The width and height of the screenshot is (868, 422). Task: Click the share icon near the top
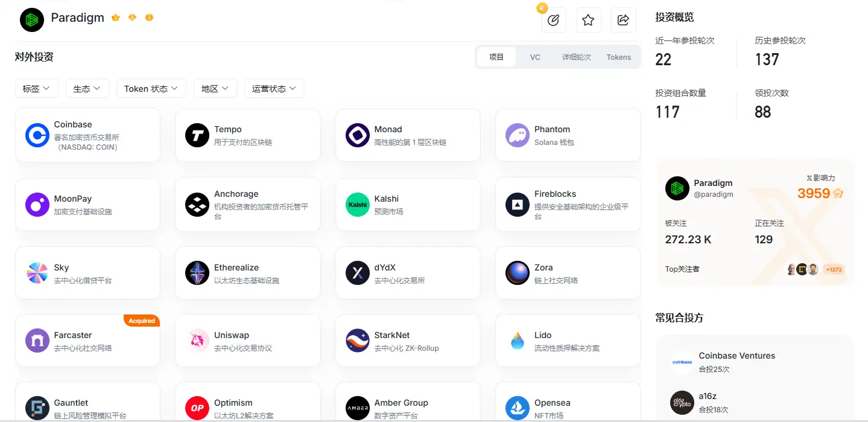[x=623, y=19]
